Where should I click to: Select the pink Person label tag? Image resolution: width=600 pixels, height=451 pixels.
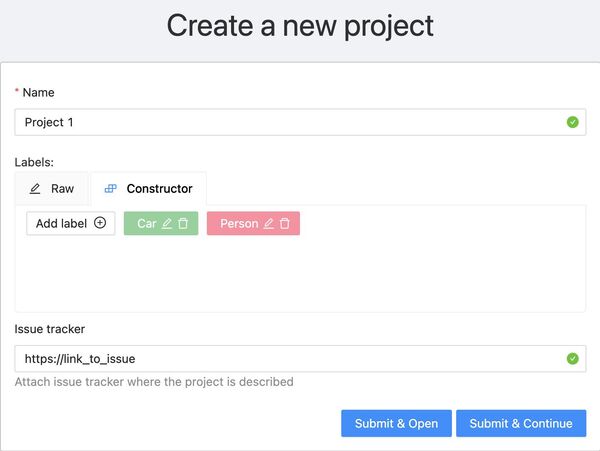tap(238, 224)
